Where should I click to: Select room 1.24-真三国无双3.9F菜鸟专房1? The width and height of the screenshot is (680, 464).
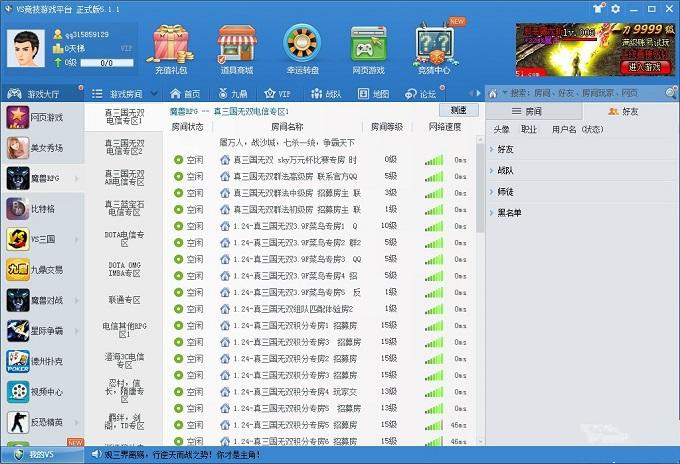coord(320,226)
